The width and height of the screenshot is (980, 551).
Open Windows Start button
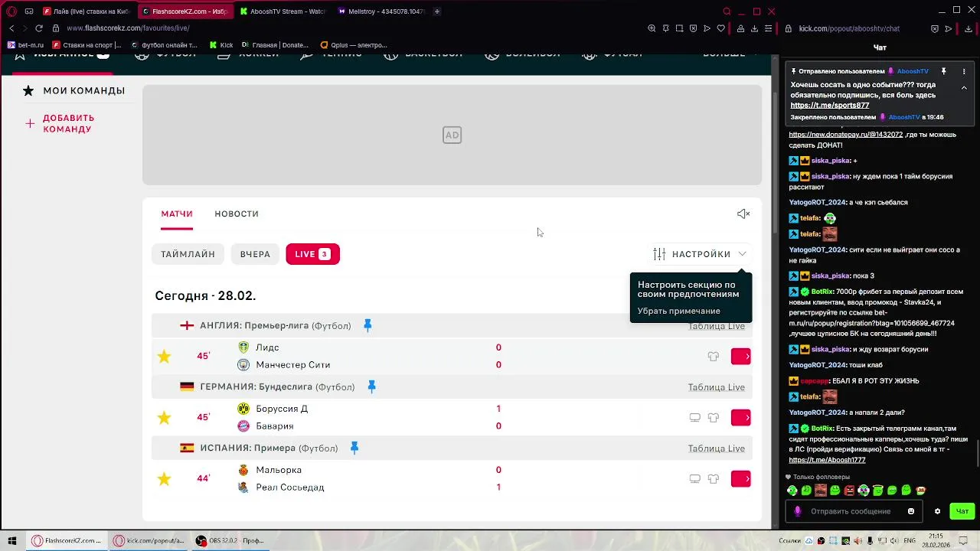[x=11, y=540]
